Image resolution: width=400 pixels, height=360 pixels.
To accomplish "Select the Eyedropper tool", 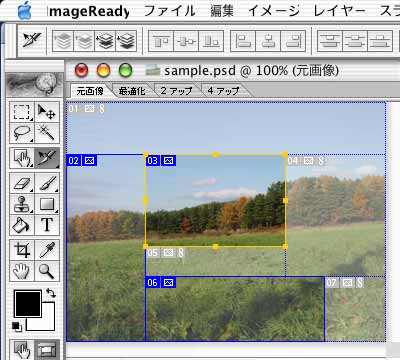I will pyautogui.click(x=47, y=250).
